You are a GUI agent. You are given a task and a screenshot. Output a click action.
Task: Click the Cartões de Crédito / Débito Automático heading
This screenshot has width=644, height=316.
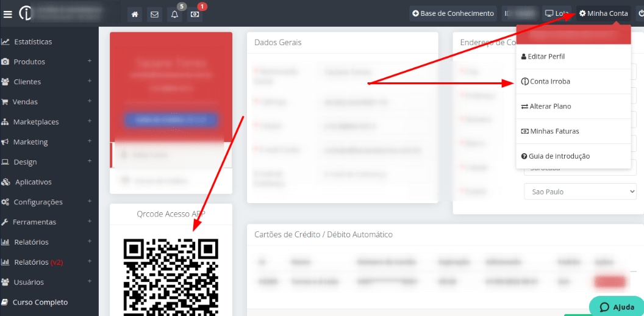coord(324,234)
